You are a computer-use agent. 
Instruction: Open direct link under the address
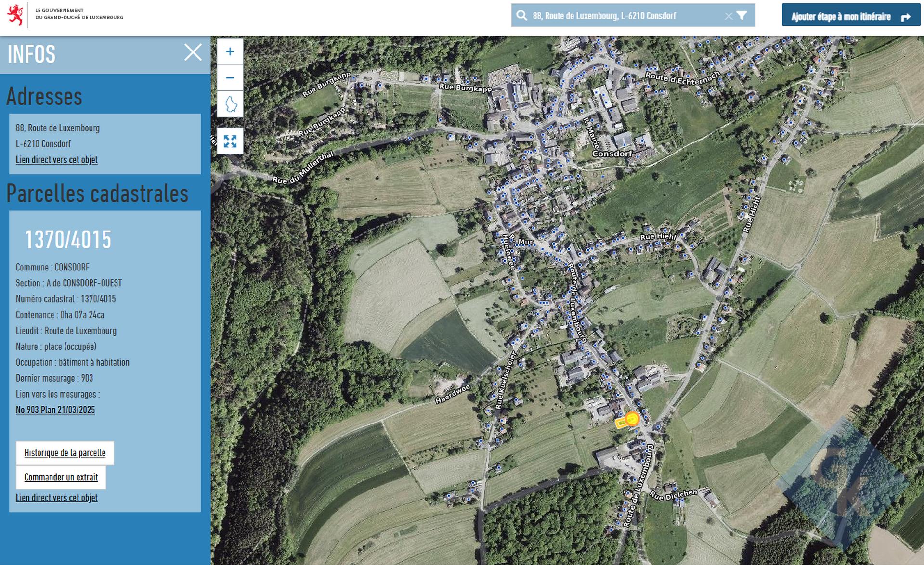point(56,160)
